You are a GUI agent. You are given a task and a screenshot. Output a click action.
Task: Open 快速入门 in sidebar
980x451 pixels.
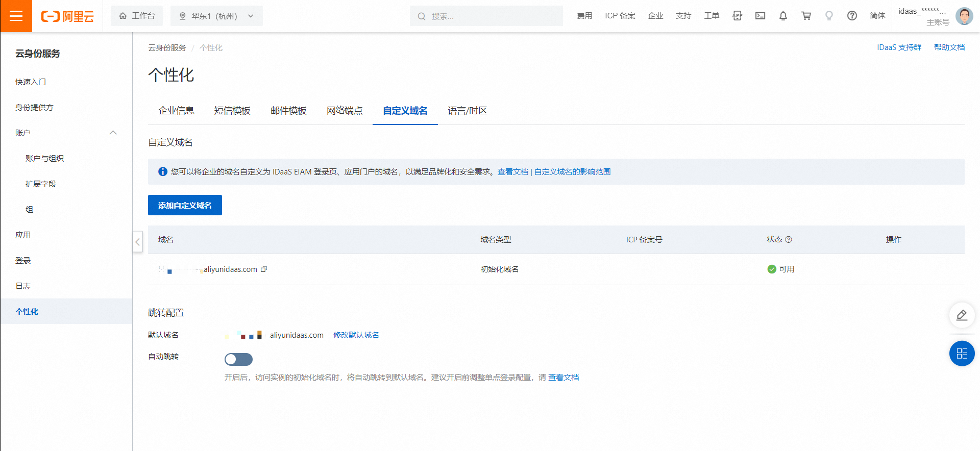31,82
